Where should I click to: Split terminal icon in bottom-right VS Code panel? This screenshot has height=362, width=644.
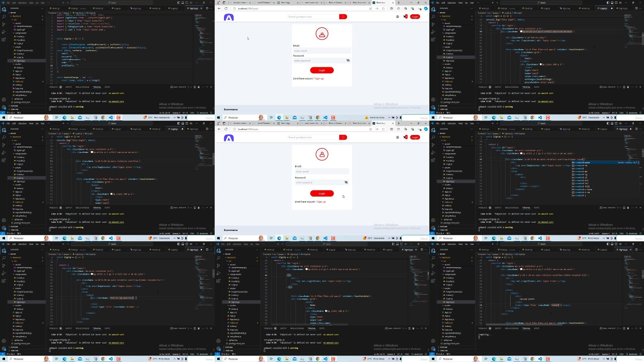(624, 328)
